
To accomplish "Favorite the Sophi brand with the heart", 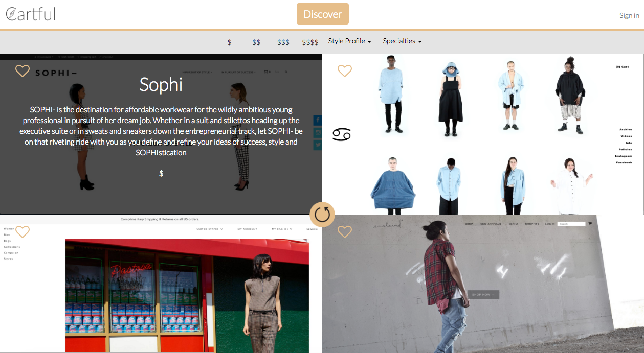I will click(22, 70).
